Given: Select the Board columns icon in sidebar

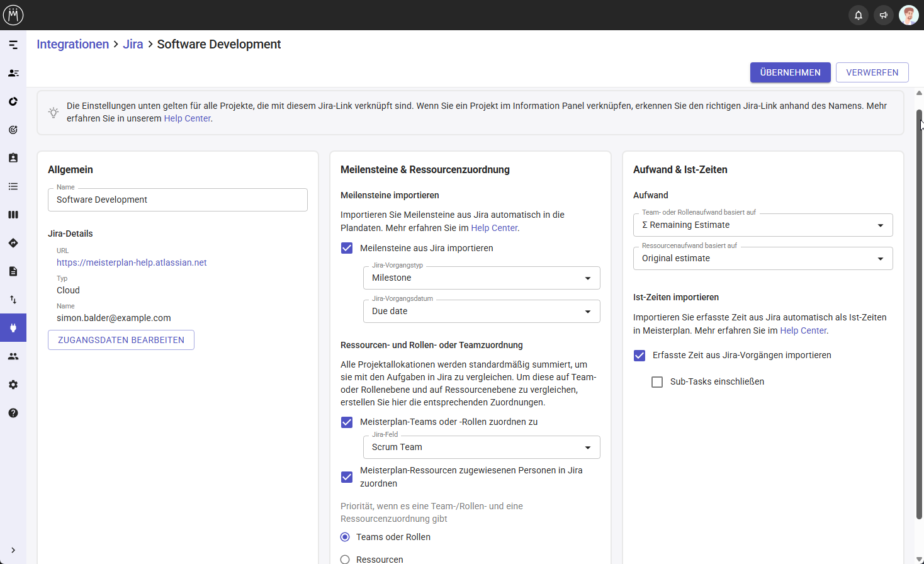Looking at the screenshot, I should pos(13,215).
